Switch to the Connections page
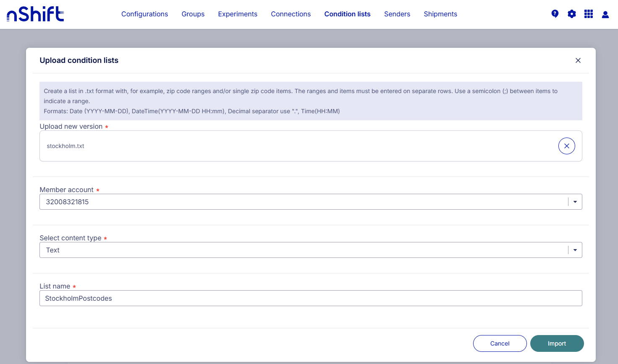The image size is (618, 364). 291,14
